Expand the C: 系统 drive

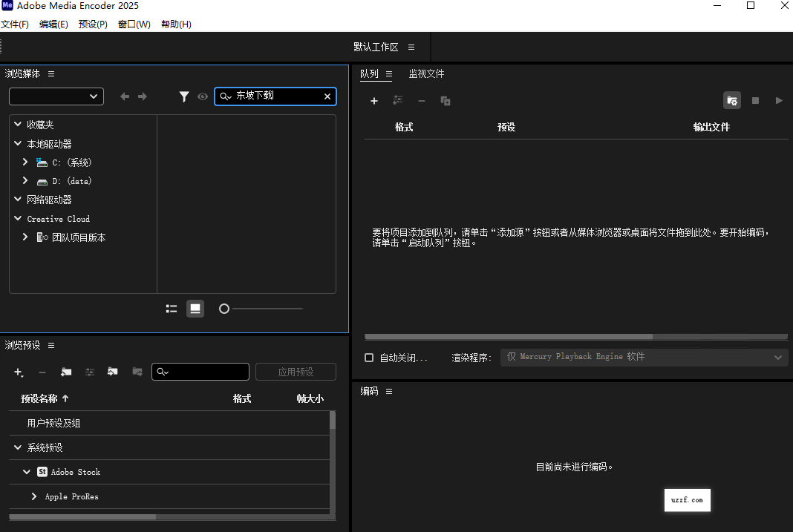click(x=25, y=162)
